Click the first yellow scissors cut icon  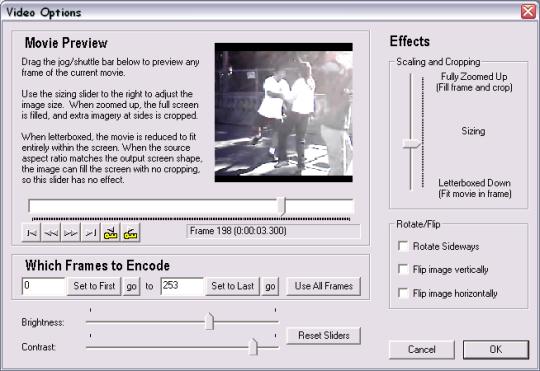point(111,233)
